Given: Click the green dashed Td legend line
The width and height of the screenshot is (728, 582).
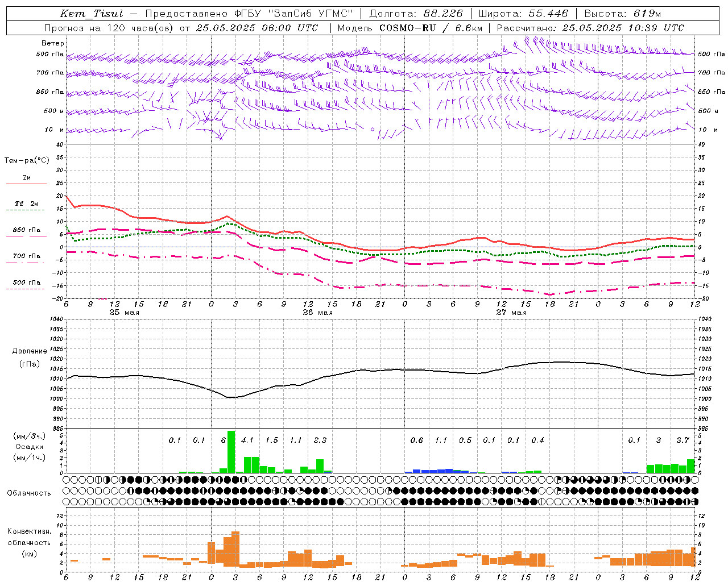Looking at the screenshot, I should (x=25, y=210).
